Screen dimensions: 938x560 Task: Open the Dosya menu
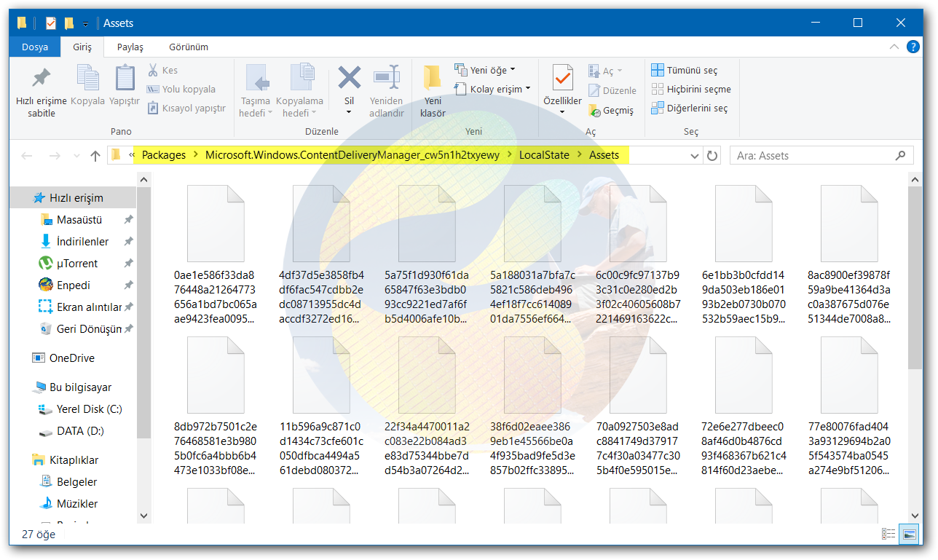click(34, 47)
